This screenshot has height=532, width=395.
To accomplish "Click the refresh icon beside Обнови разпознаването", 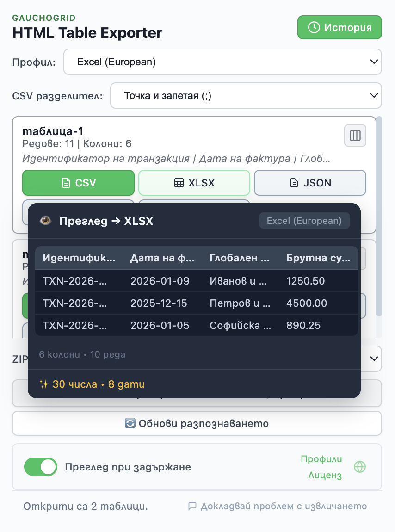I will [x=130, y=423].
